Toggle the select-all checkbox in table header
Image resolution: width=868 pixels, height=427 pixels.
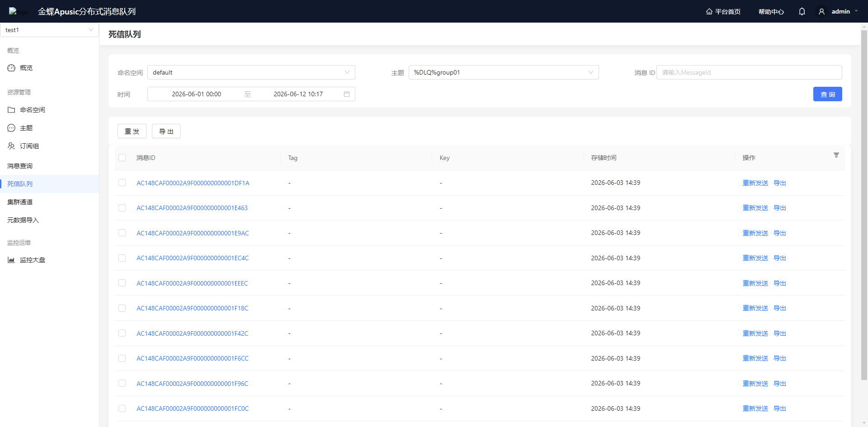tap(122, 158)
